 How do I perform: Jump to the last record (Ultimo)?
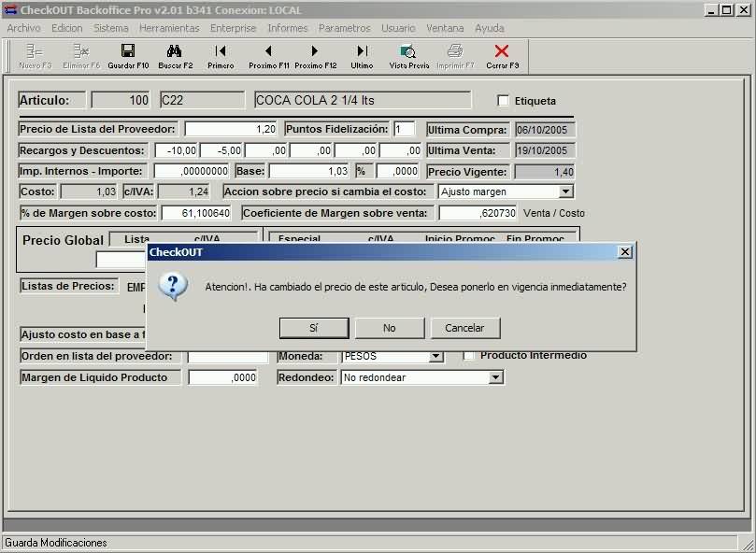[x=362, y=50]
